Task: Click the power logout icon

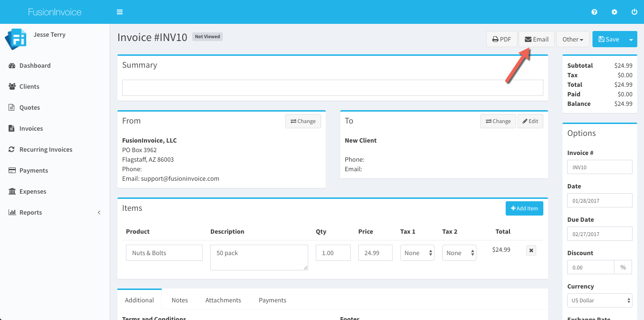Action: 634,12
